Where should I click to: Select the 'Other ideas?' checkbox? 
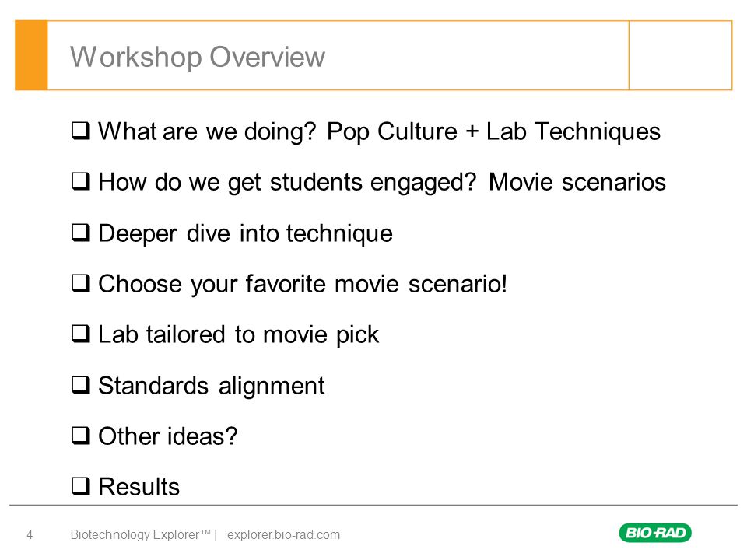point(81,436)
